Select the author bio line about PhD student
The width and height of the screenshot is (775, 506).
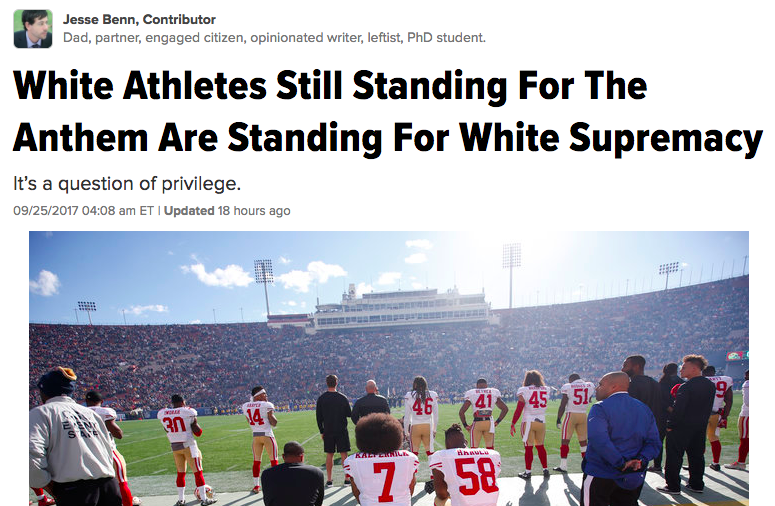click(x=274, y=38)
